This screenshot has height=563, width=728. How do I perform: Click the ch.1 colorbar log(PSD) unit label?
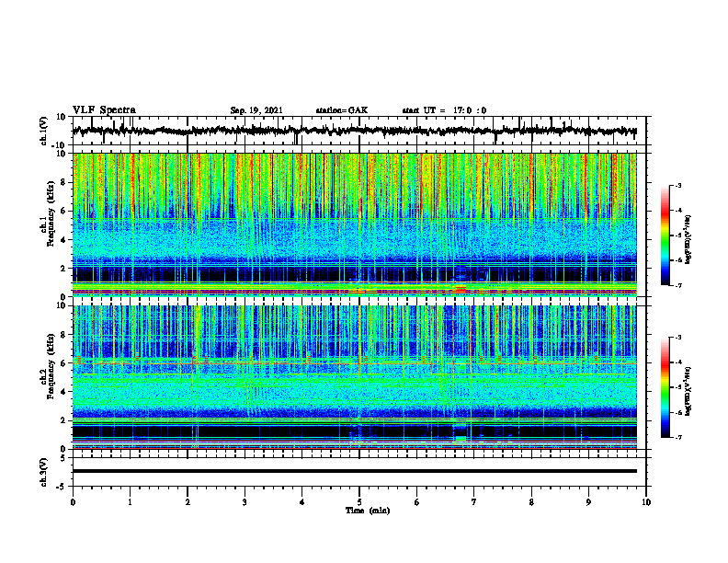pos(688,240)
